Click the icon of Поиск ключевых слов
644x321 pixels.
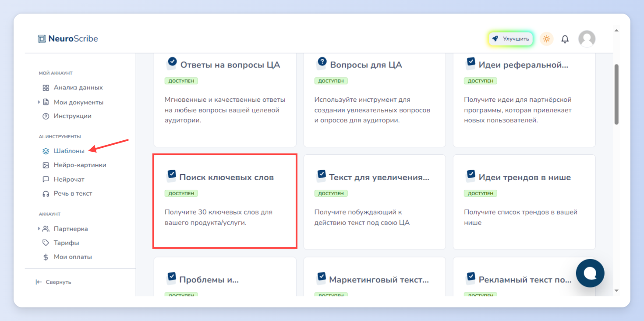pos(171,175)
